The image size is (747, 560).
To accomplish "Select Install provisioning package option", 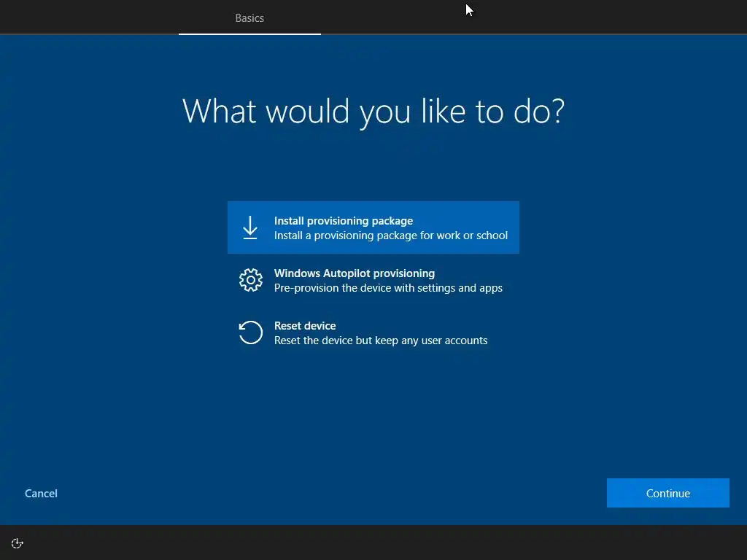I will click(x=373, y=227).
